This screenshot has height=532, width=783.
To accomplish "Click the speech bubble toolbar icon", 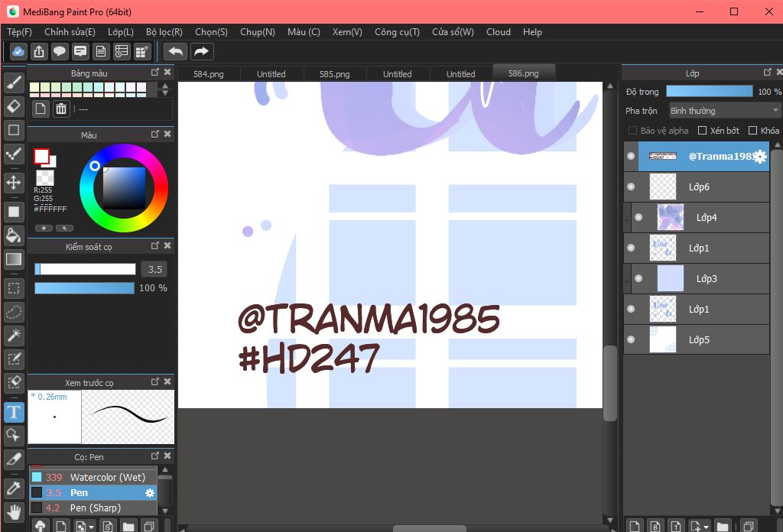I will click(x=60, y=51).
